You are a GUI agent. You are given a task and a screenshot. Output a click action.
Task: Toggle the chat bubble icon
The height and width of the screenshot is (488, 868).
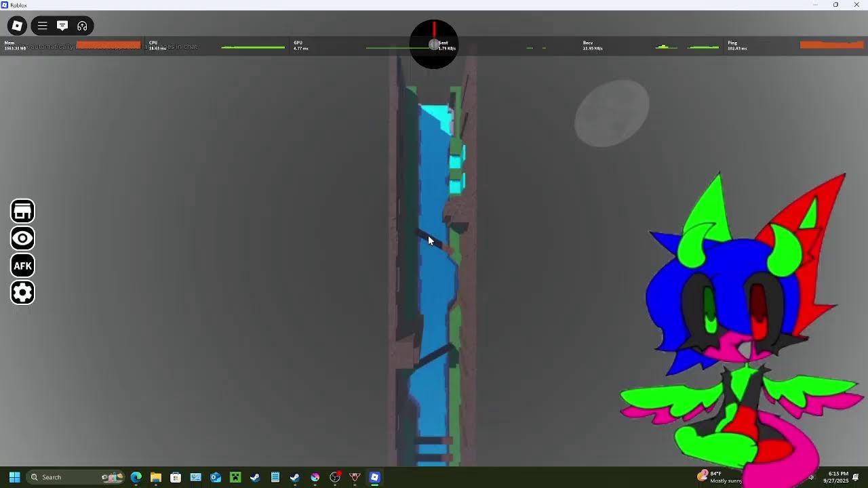pyautogui.click(x=62, y=26)
